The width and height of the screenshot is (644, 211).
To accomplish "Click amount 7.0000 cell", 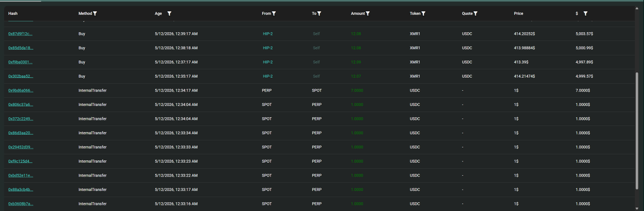I will [x=356, y=90].
